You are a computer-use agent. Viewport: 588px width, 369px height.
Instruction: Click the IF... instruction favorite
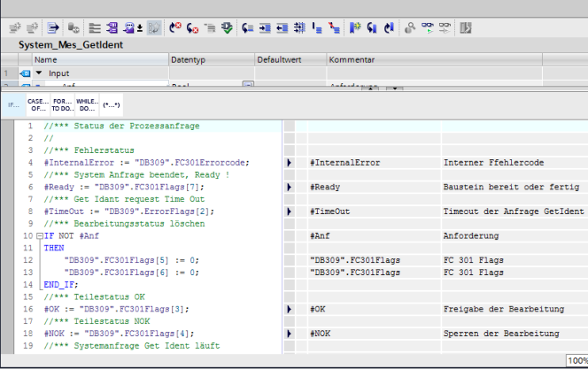(13, 104)
